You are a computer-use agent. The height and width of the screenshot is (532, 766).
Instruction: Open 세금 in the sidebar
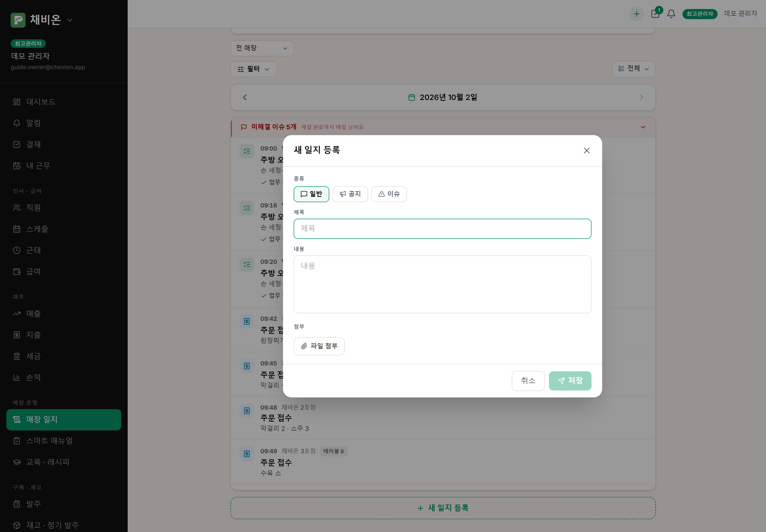[64, 356]
